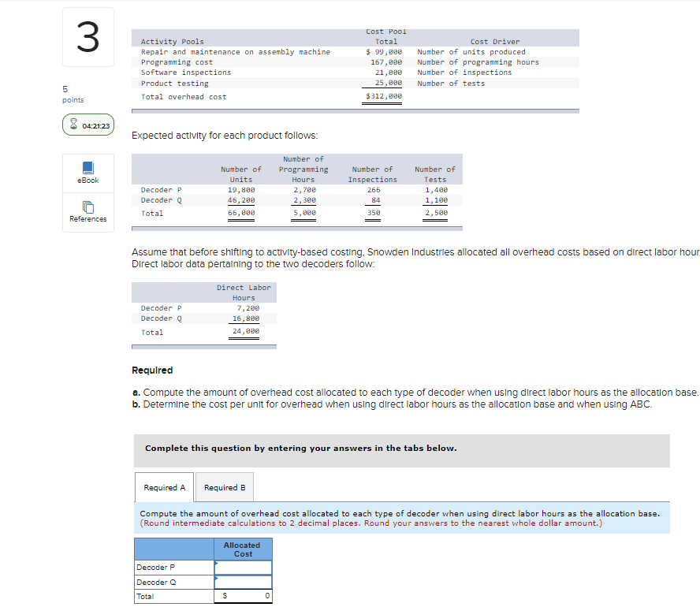700x607 pixels.
Task: Click the hourglass timer icon
Action: click(73, 124)
